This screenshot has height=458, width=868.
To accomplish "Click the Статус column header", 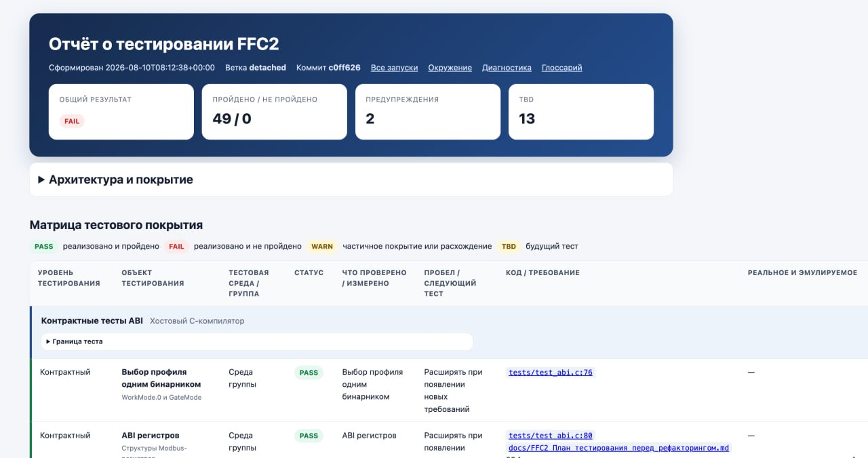I will coord(309,273).
